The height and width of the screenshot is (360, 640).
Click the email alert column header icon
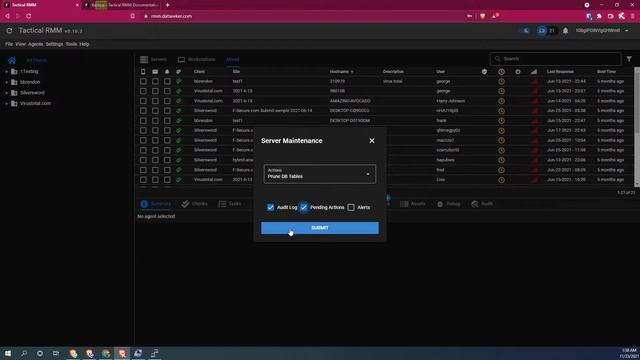[x=155, y=71]
